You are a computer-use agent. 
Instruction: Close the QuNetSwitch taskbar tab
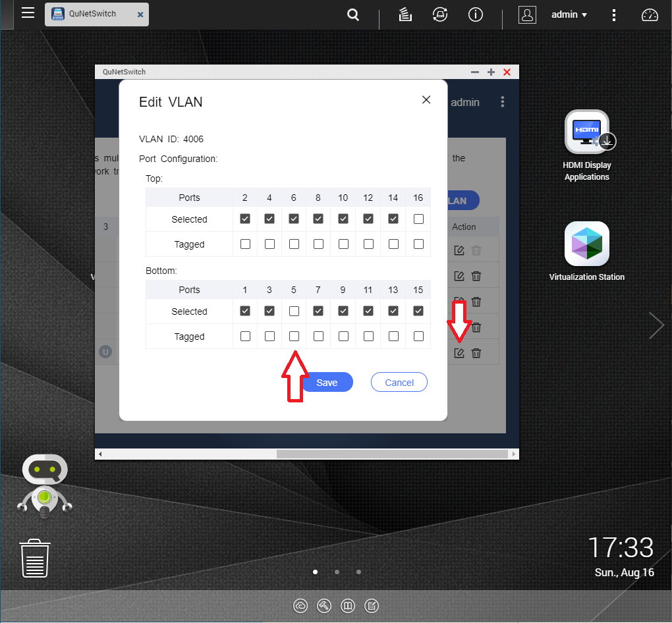click(140, 14)
